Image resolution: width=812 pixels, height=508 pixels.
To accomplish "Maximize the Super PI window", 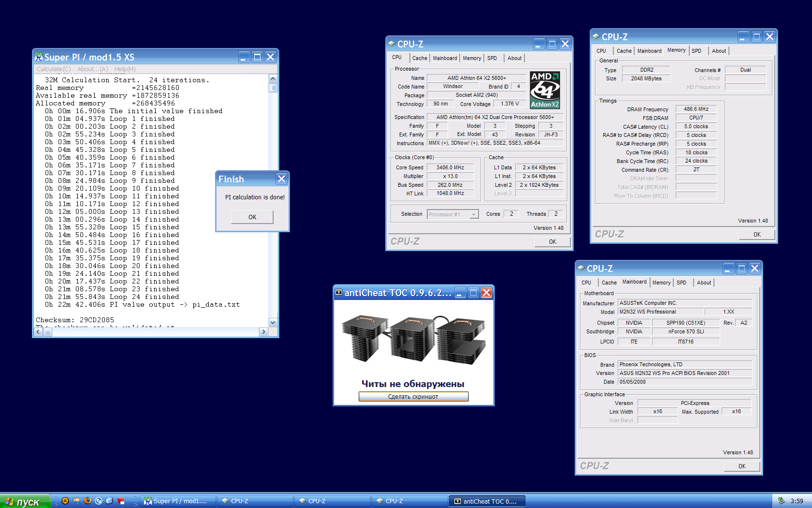I will (x=258, y=57).
